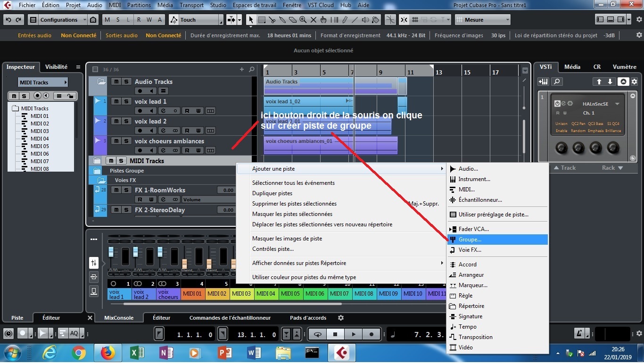Select the Glue tool
Screen dimensions: 644x364
tap(282, 20)
